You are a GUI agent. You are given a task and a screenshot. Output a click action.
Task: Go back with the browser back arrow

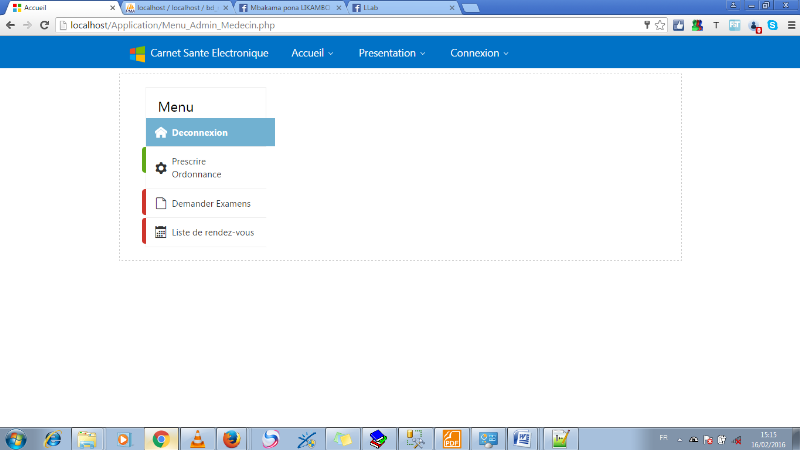10,25
